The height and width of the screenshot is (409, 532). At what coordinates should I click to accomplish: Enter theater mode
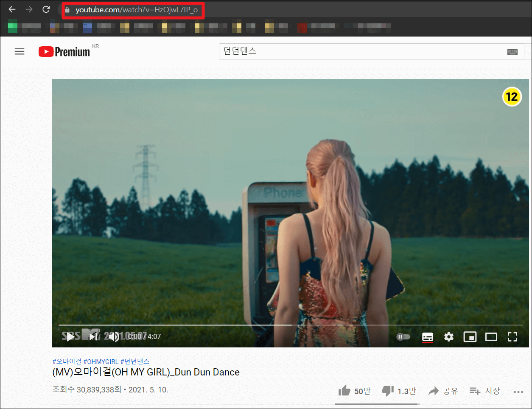coord(491,336)
